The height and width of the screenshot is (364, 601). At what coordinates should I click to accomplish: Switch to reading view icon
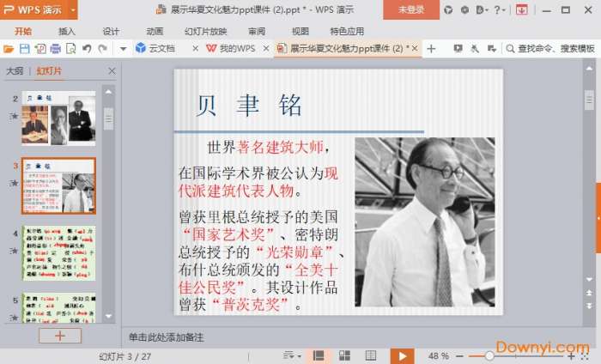point(370,356)
